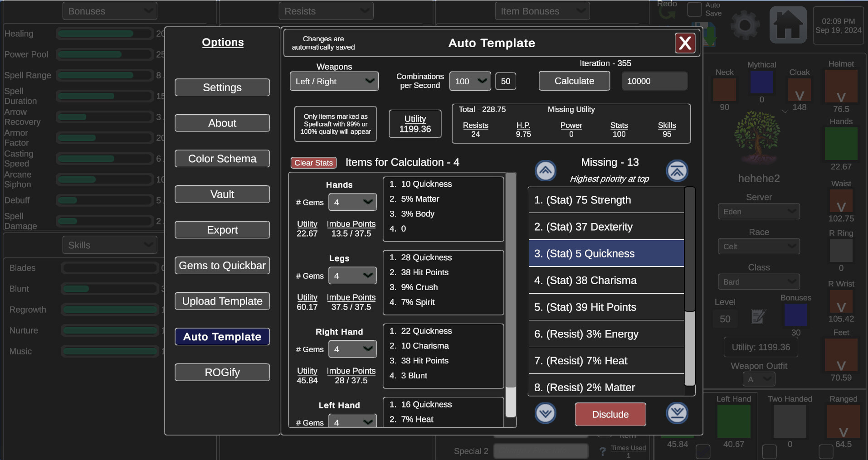Click the double down-arrow icon beside Disclude

tap(677, 413)
